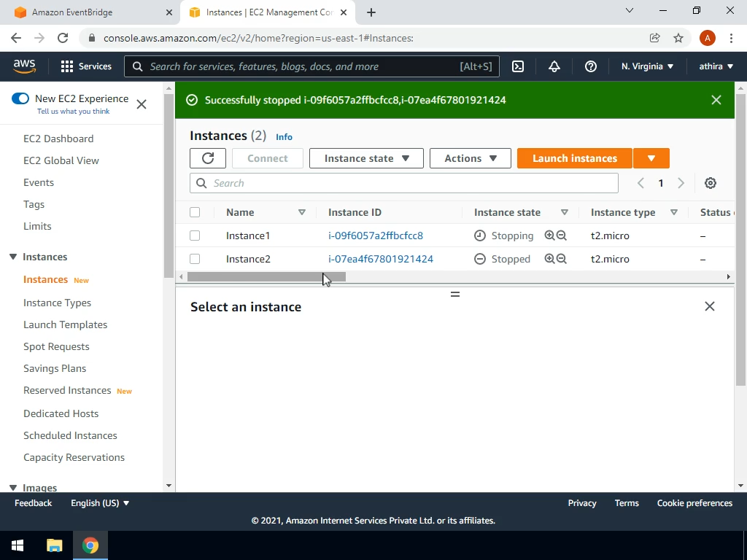This screenshot has height=560, width=747.
Task: Open the help question mark menu
Action: pyautogui.click(x=591, y=66)
